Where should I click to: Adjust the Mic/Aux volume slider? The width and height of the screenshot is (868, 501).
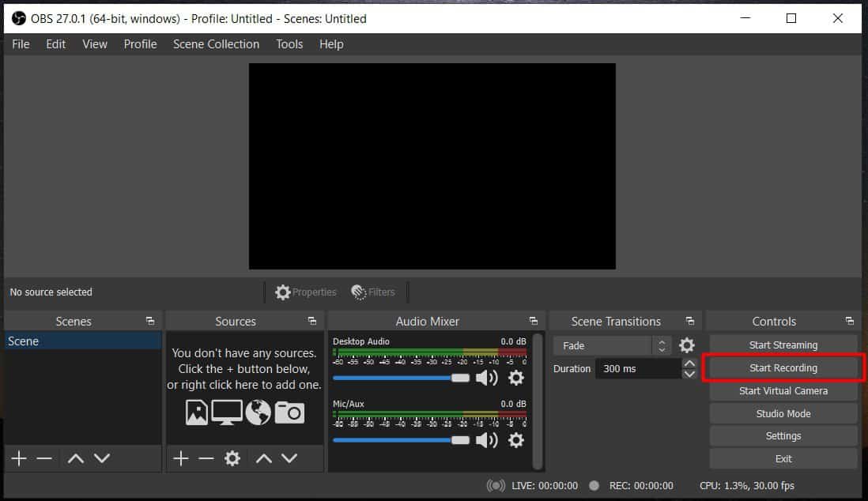coord(402,441)
